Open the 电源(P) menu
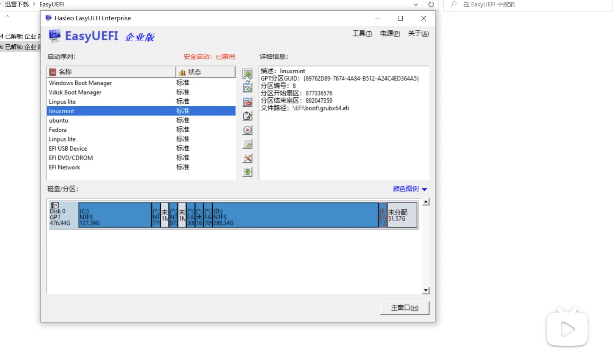The width and height of the screenshot is (613, 364). (x=390, y=34)
